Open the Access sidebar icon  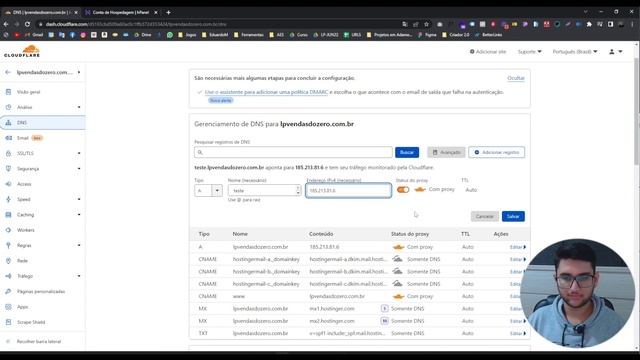coord(9,184)
